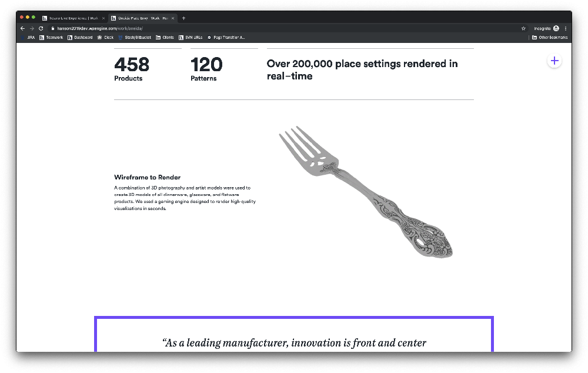Screen dimensions: 588x373
Task: Select the Oneida tab
Action: 142,18
